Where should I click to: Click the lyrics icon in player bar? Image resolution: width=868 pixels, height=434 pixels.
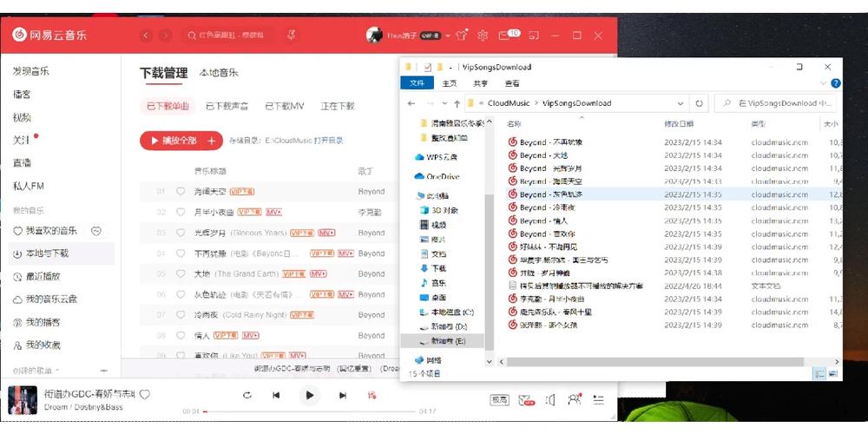click(x=372, y=395)
